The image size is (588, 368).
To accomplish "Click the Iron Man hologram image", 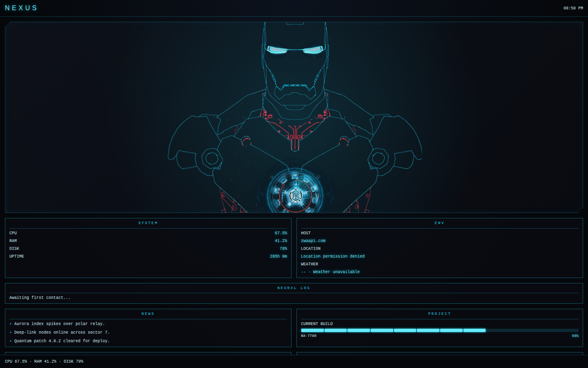I will point(294,117).
